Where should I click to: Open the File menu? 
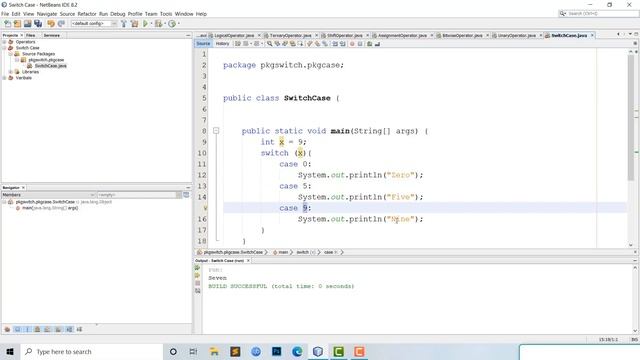point(5,14)
